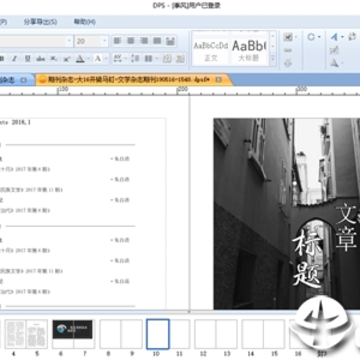This screenshot has height=360, width=360.
Task: Select page 10 highlighted thumbnail
Action: 158,334
